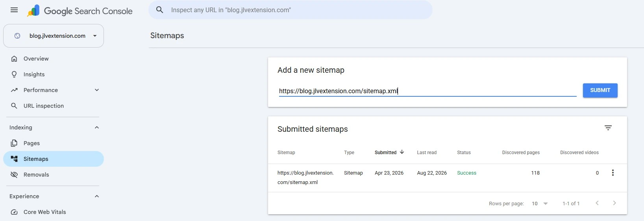The width and height of the screenshot is (644, 221).
Task: Click the SUBMIT sitemap button
Action: [600, 90]
